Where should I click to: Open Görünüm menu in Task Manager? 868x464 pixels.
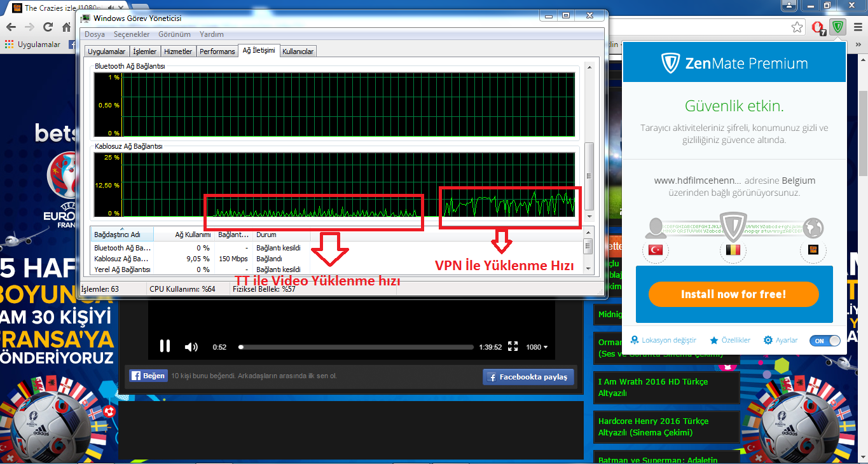[x=174, y=34]
